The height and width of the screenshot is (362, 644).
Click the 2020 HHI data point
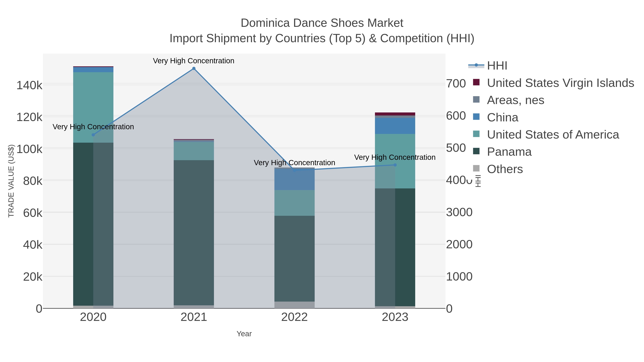[93, 135]
